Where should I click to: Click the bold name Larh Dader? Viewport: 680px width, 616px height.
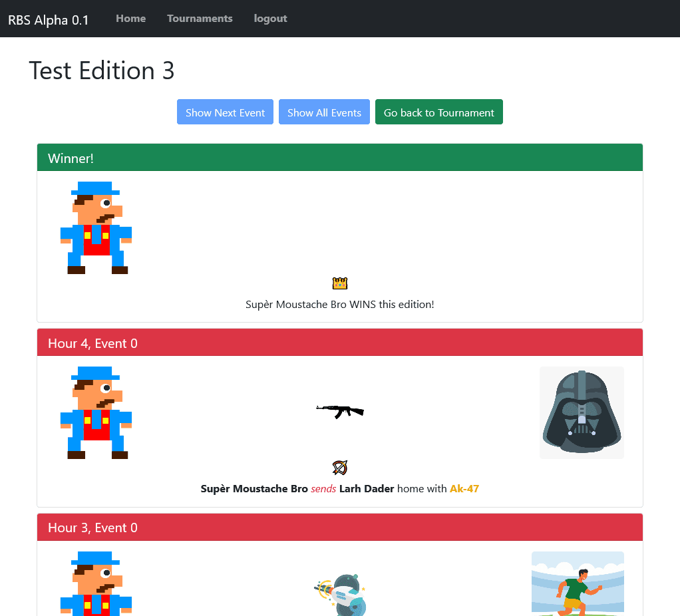(367, 488)
